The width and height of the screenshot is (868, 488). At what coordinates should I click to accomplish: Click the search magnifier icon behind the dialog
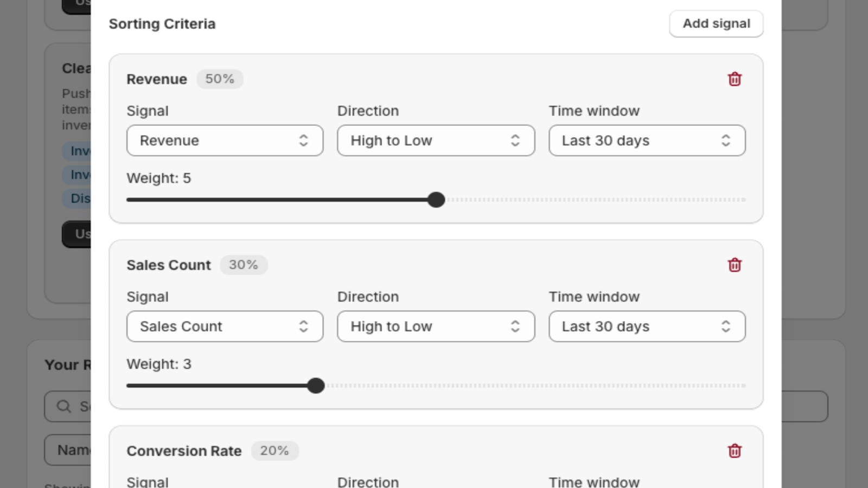pos(64,406)
